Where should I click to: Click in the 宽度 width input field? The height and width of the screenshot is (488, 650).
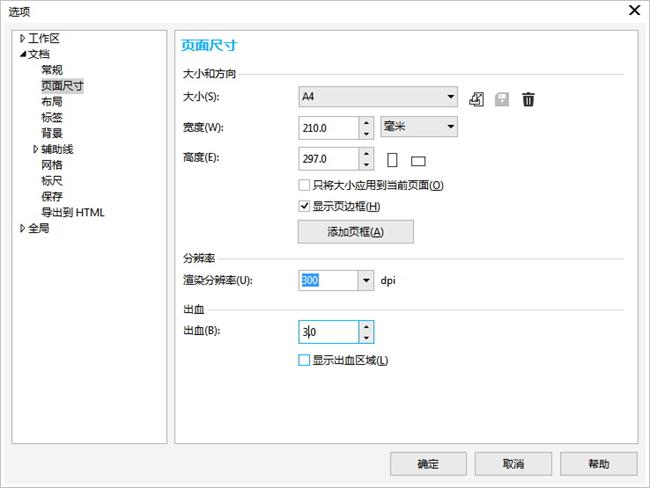click(328, 127)
